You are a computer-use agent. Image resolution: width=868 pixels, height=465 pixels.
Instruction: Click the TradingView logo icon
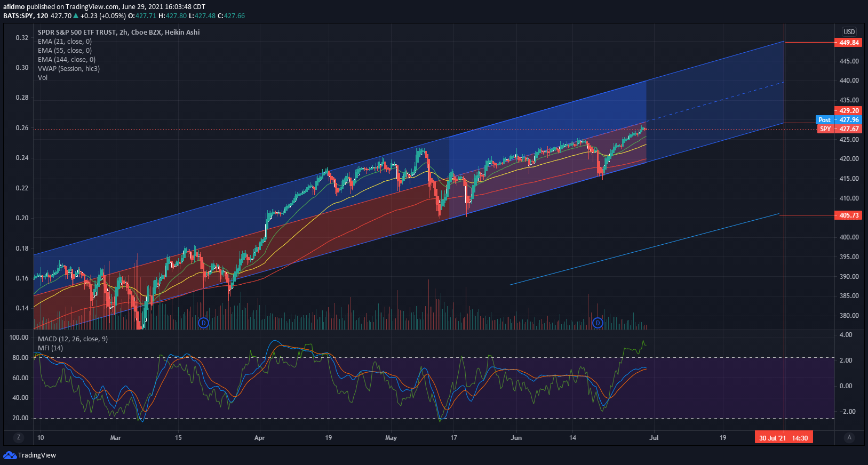[x=10, y=455]
